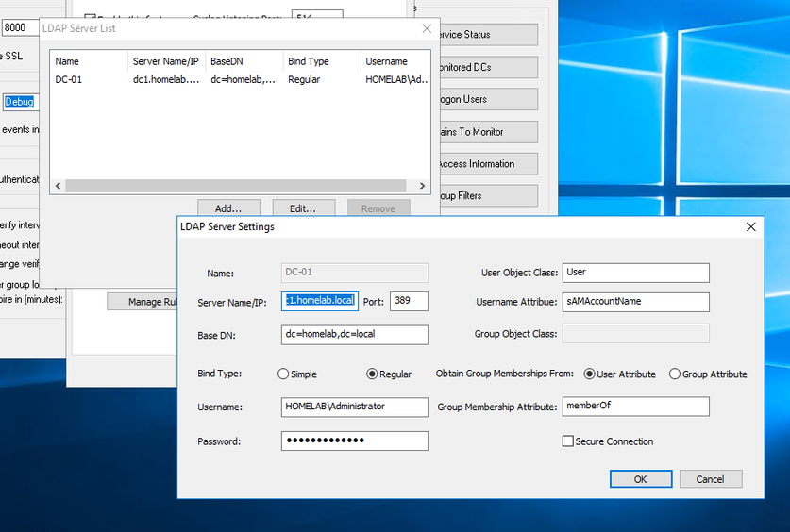Confirm settings with the OK button
The height and width of the screenshot is (532, 790).
640,479
